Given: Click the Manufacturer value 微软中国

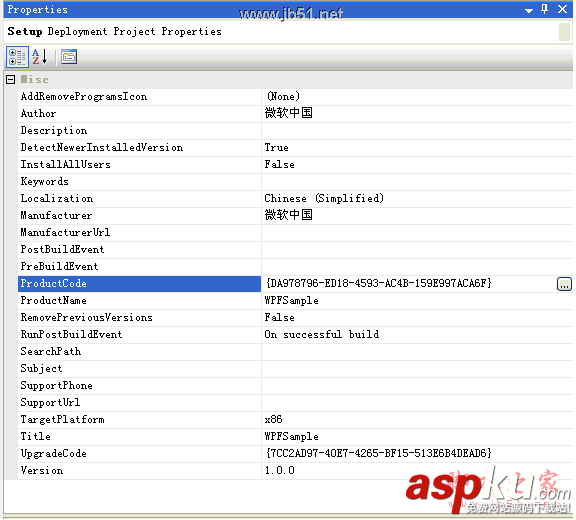Looking at the screenshot, I should click(288, 215).
